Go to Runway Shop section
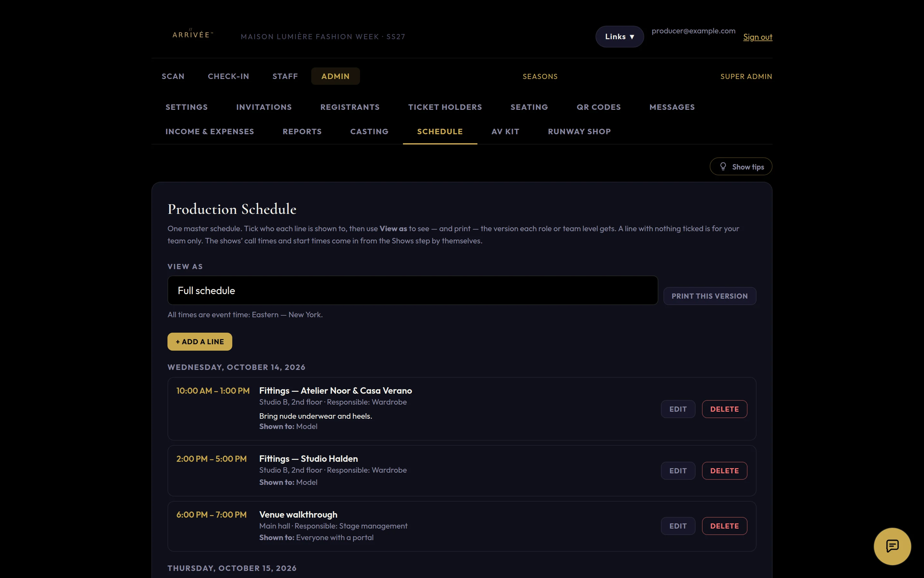The width and height of the screenshot is (924, 578). coord(579,132)
